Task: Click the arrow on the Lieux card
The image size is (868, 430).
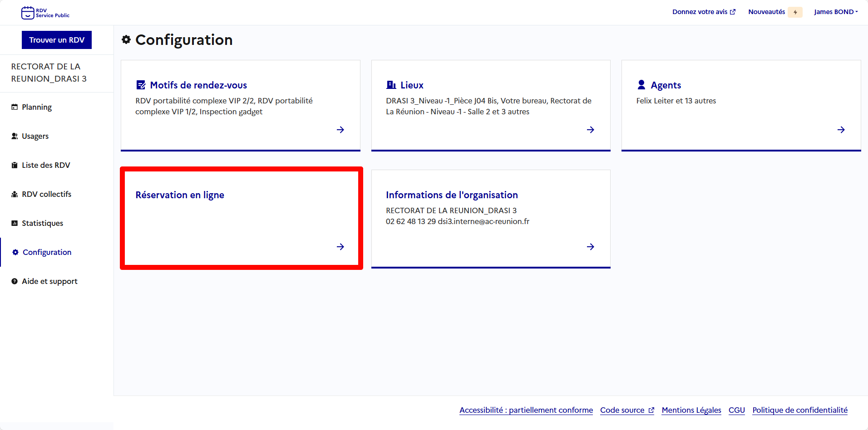Action: click(591, 130)
